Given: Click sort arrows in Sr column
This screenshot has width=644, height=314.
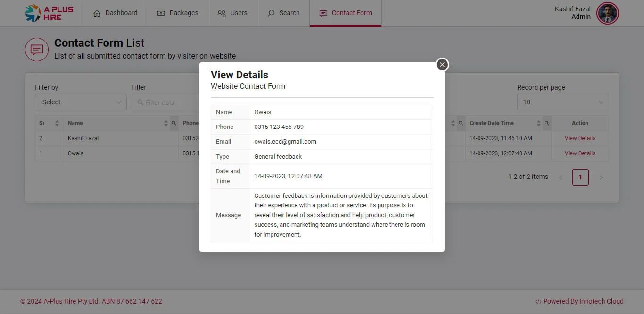Looking at the screenshot, I should [x=57, y=123].
